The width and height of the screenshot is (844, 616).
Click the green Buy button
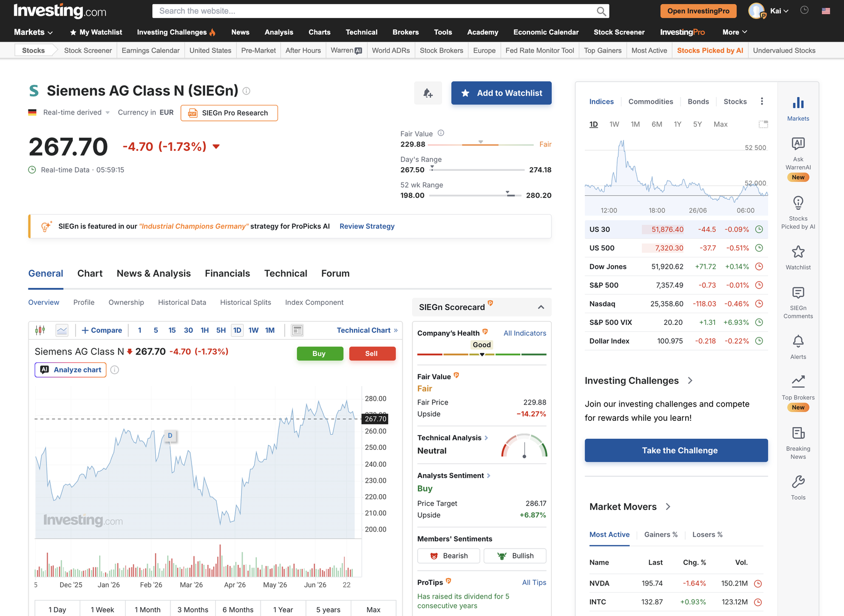pyautogui.click(x=319, y=353)
